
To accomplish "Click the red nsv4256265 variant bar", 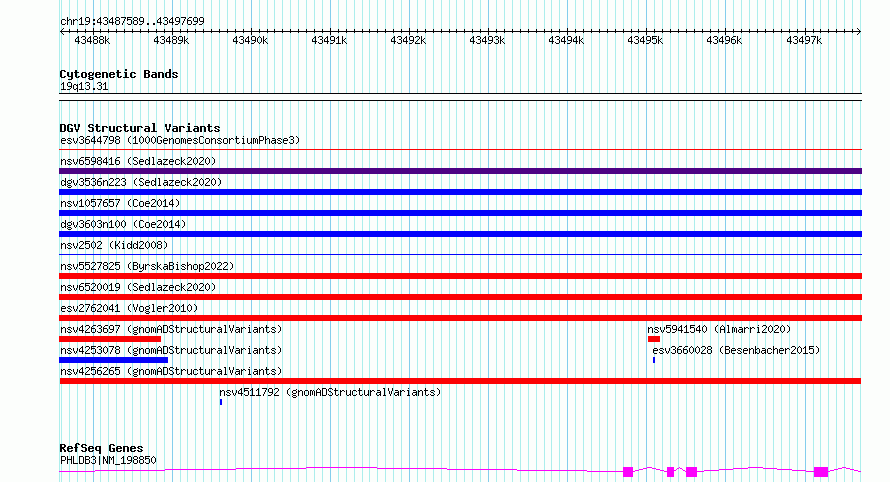I will click(460, 381).
